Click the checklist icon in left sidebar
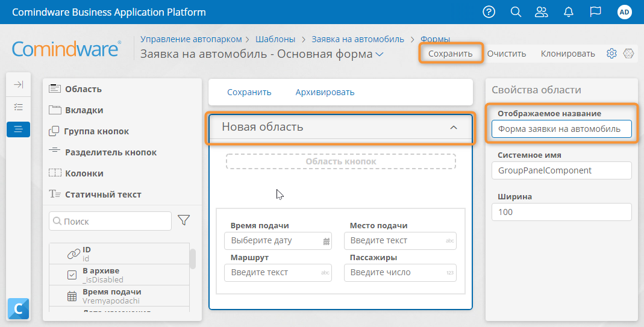The image size is (644, 327). coord(19,107)
